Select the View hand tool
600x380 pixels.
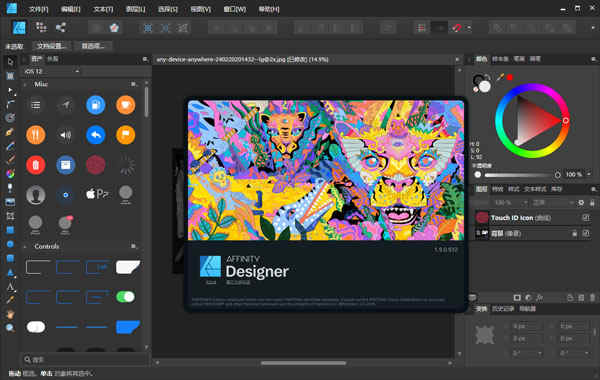click(10, 314)
